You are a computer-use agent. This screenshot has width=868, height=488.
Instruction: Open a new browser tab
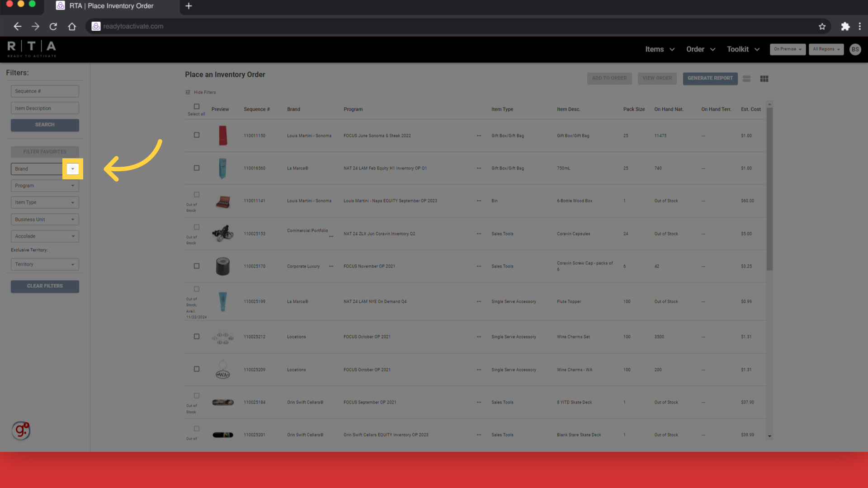[x=189, y=6]
